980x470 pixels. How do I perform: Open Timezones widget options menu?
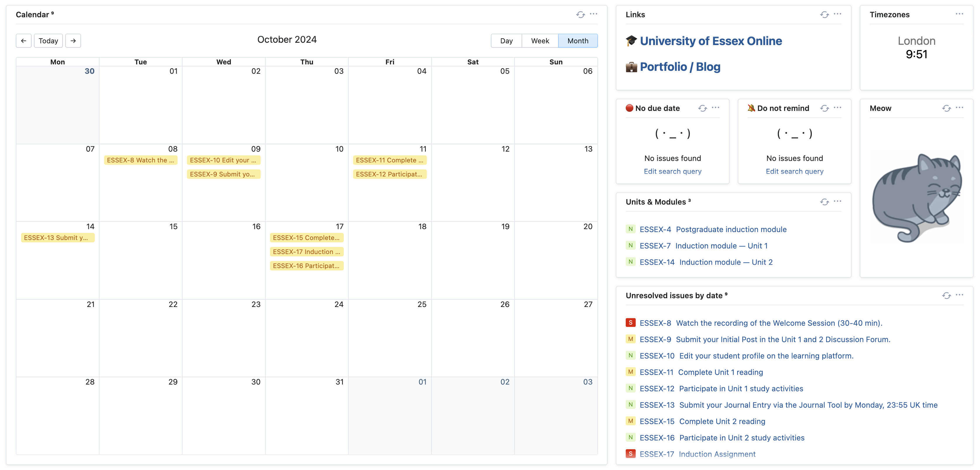tap(960, 14)
